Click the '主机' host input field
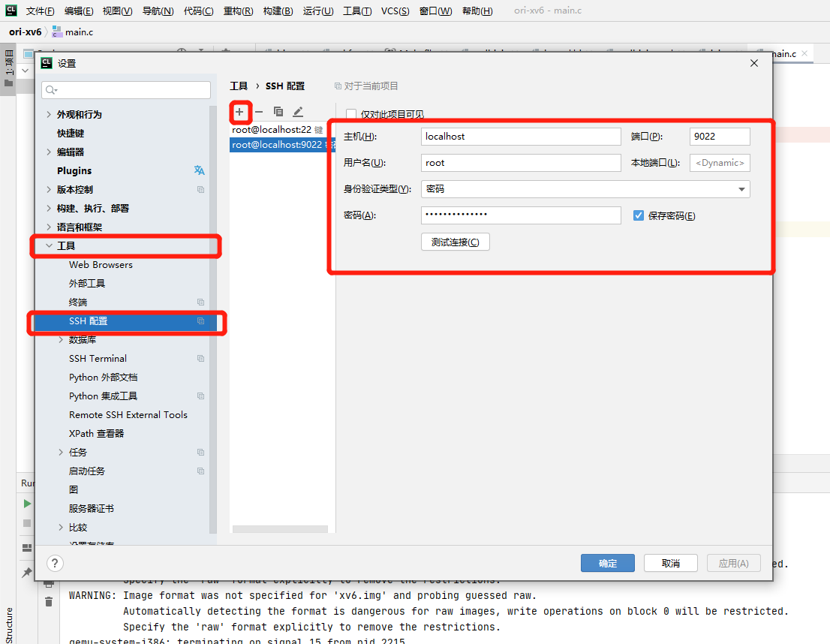 pos(521,137)
